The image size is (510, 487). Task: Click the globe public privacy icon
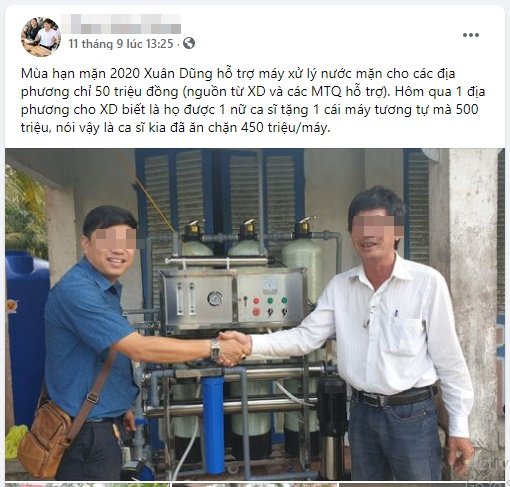[189, 43]
